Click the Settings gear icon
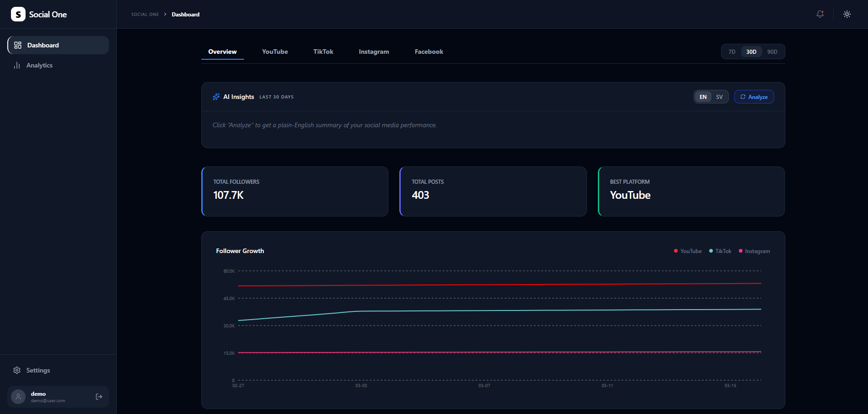 click(17, 370)
